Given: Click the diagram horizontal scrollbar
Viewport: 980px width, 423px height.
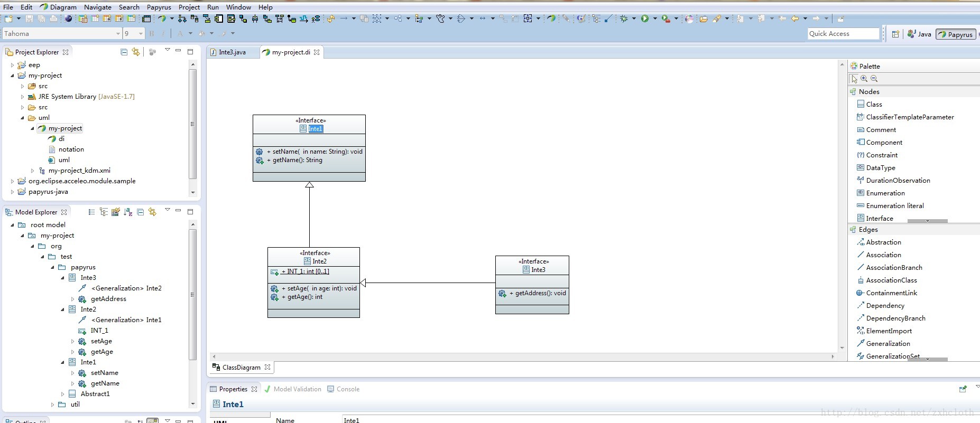Looking at the screenshot, I should [x=523, y=357].
